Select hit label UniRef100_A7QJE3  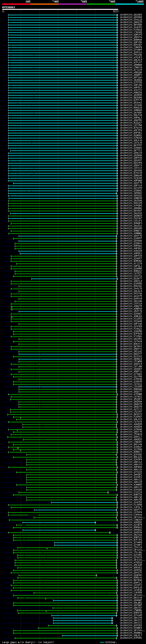131,58
